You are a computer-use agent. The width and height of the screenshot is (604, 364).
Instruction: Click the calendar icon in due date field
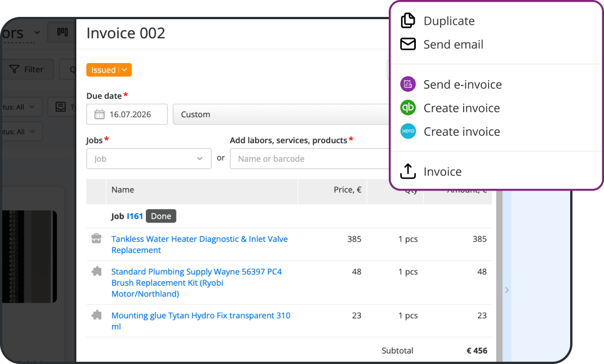click(99, 114)
